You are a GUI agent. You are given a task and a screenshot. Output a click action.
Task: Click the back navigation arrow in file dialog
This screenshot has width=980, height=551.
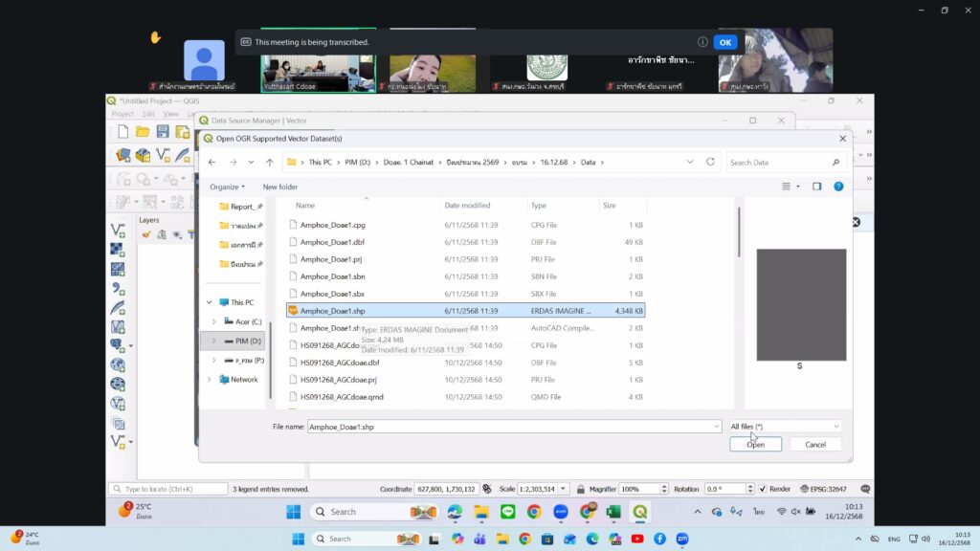pyautogui.click(x=212, y=163)
